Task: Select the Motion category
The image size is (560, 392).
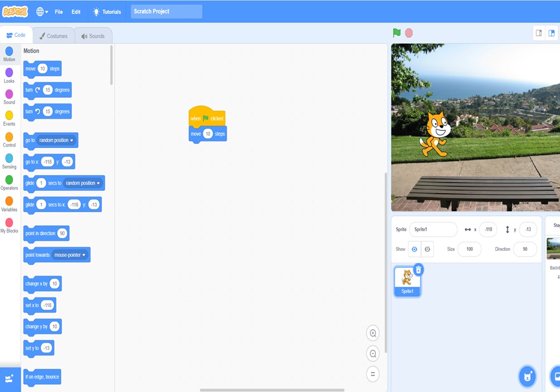Action: click(x=10, y=54)
